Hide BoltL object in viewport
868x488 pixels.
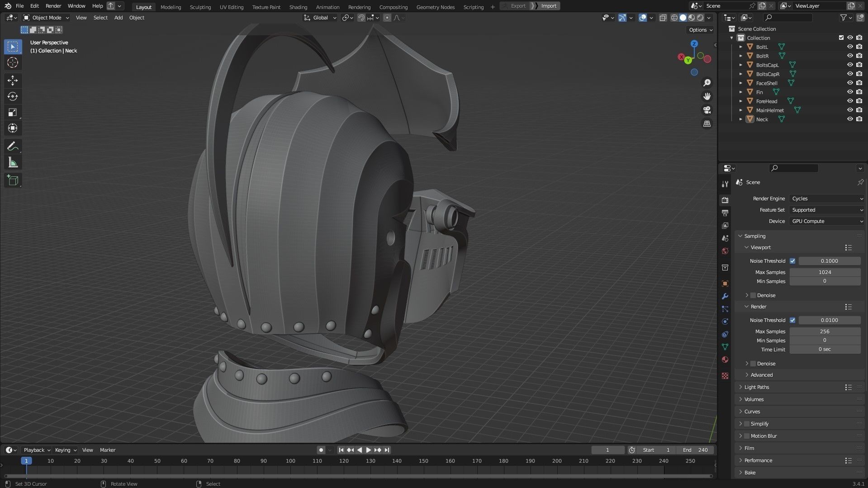pyautogui.click(x=850, y=47)
